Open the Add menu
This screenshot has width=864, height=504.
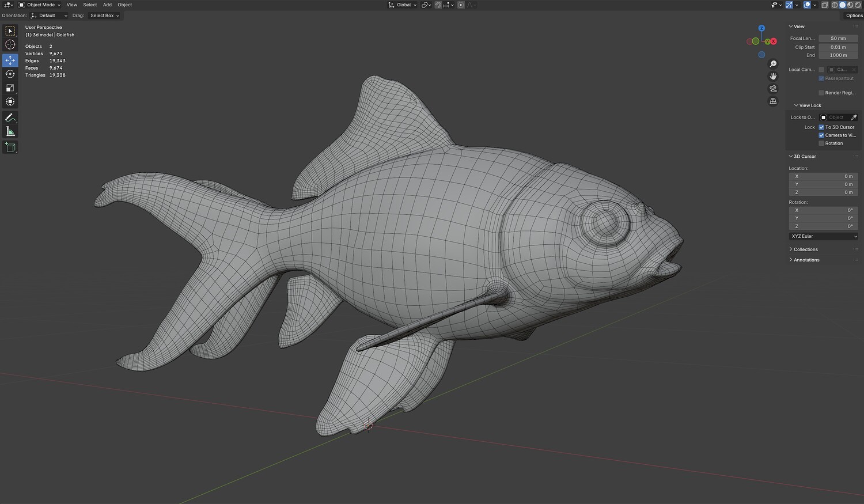(107, 5)
